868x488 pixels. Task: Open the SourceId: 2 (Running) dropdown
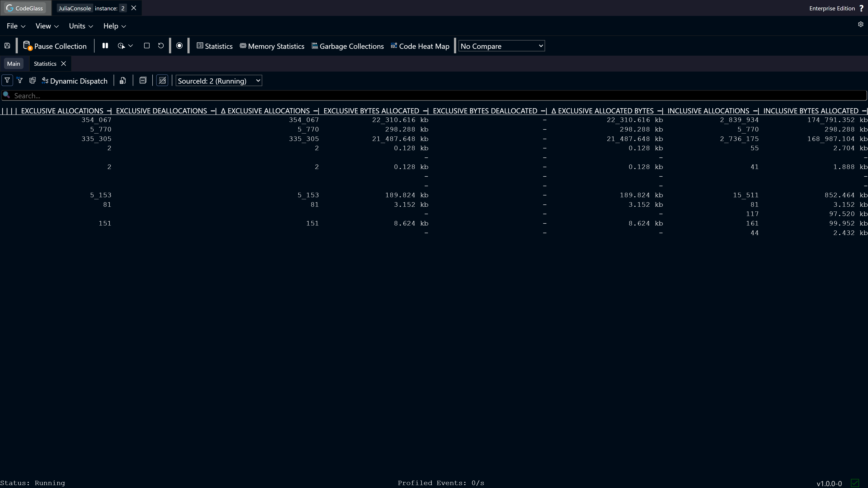click(219, 81)
